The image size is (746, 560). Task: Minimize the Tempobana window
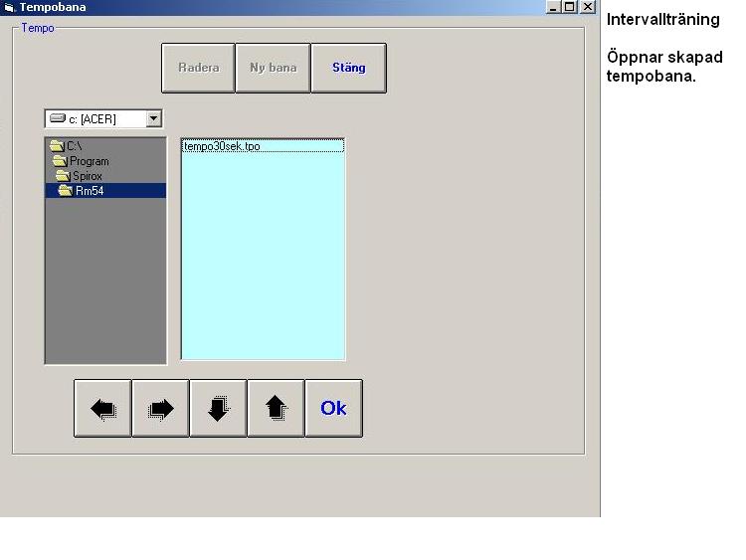553,7
